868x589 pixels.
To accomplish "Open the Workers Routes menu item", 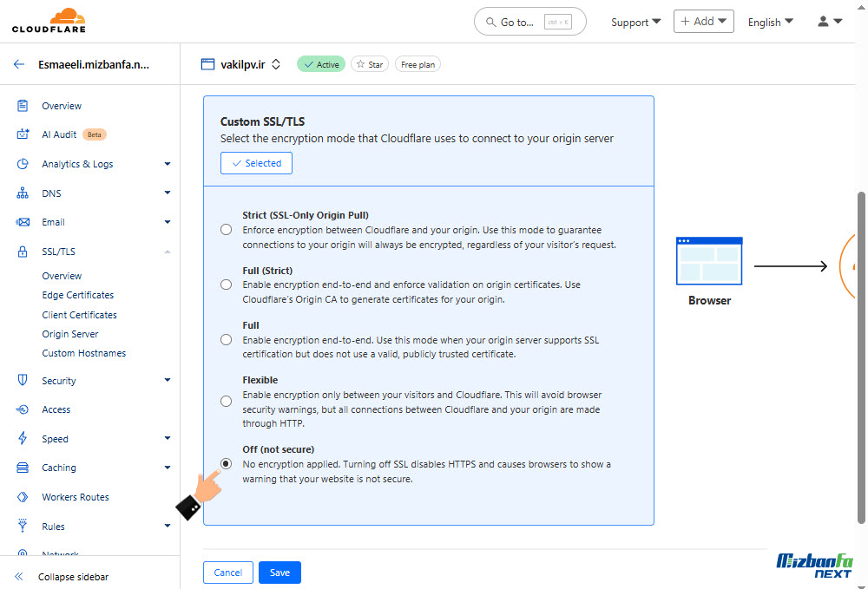I will pos(76,497).
